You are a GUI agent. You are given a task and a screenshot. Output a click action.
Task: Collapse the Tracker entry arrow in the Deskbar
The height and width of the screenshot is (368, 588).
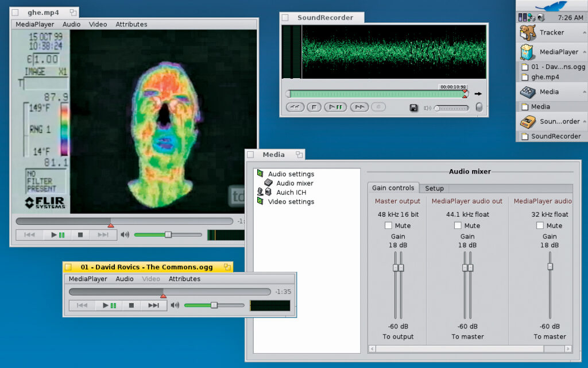tap(583, 32)
